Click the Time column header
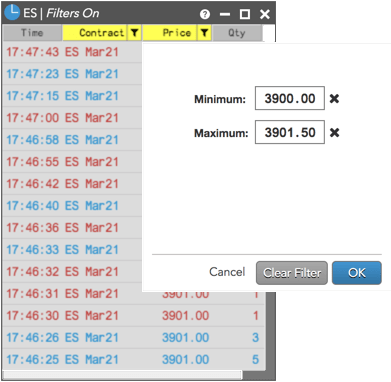 (x=32, y=33)
